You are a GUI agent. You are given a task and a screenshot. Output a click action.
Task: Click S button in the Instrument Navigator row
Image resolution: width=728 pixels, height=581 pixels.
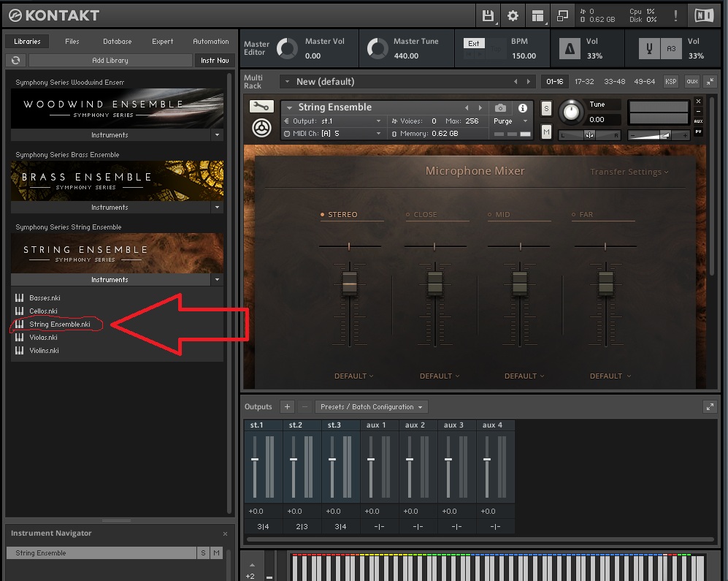click(203, 553)
